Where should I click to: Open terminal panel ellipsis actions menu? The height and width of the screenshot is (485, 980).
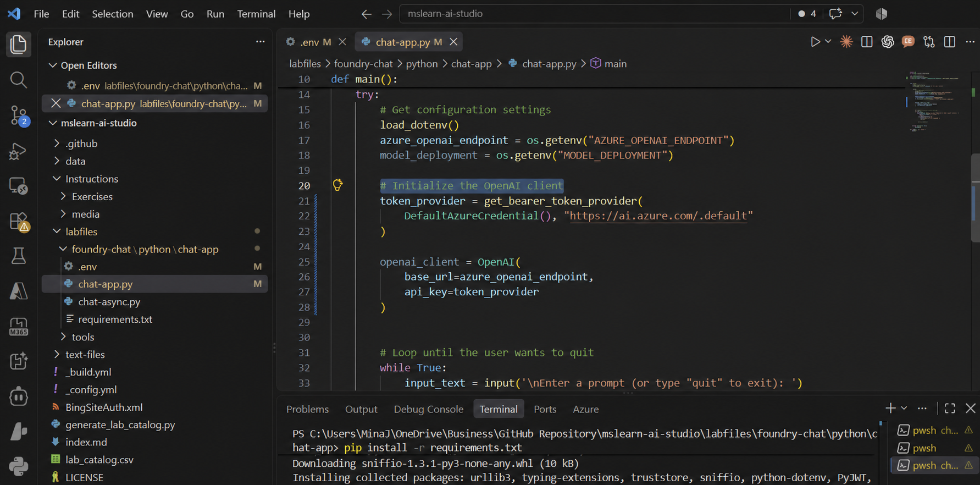click(x=922, y=408)
